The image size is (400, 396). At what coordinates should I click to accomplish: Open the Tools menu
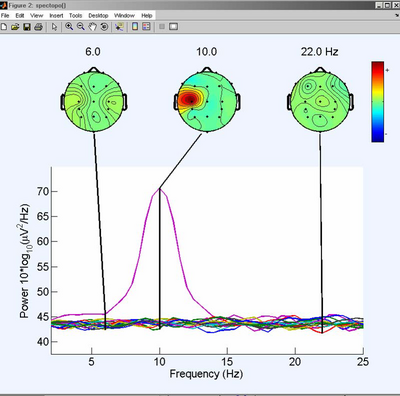click(x=76, y=15)
